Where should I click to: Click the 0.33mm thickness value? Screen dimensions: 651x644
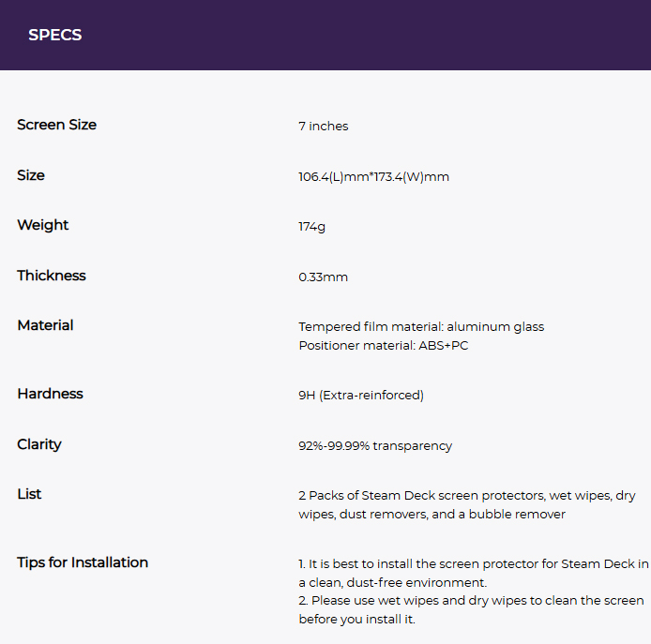coord(324,277)
